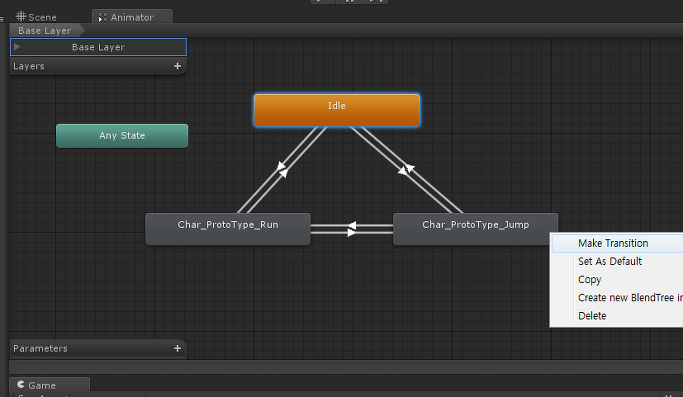Choose Make Transition from context menu
Viewport: 683px width, 397px height.
click(617, 243)
